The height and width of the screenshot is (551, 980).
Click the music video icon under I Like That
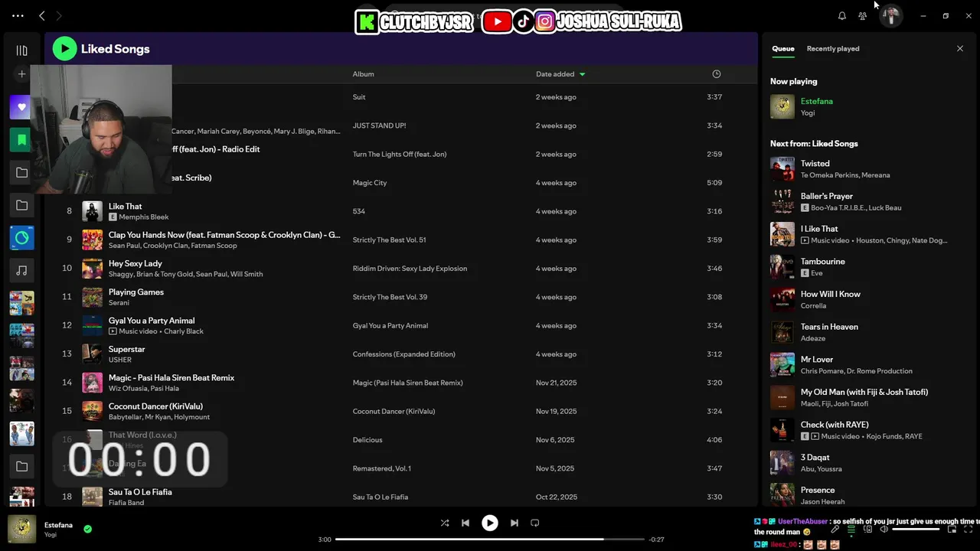[x=805, y=240]
